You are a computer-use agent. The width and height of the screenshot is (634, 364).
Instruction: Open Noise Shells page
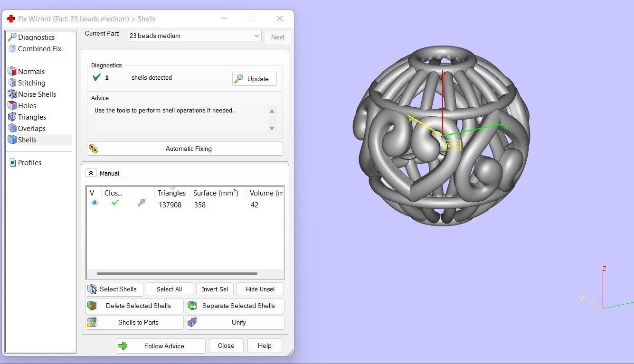point(37,94)
